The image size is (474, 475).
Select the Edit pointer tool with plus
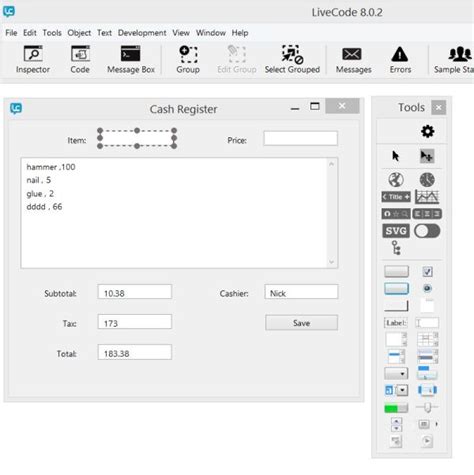coord(427,156)
